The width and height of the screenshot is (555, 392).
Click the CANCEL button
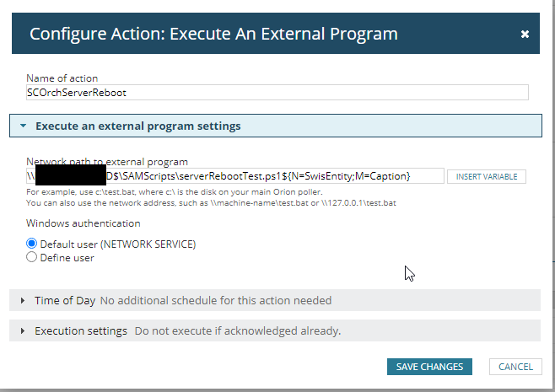click(x=515, y=367)
